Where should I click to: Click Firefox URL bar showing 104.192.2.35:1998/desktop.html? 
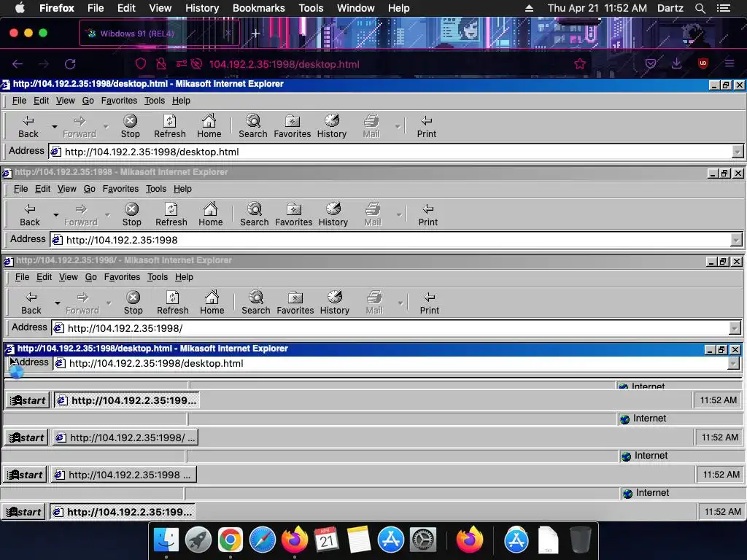point(284,64)
